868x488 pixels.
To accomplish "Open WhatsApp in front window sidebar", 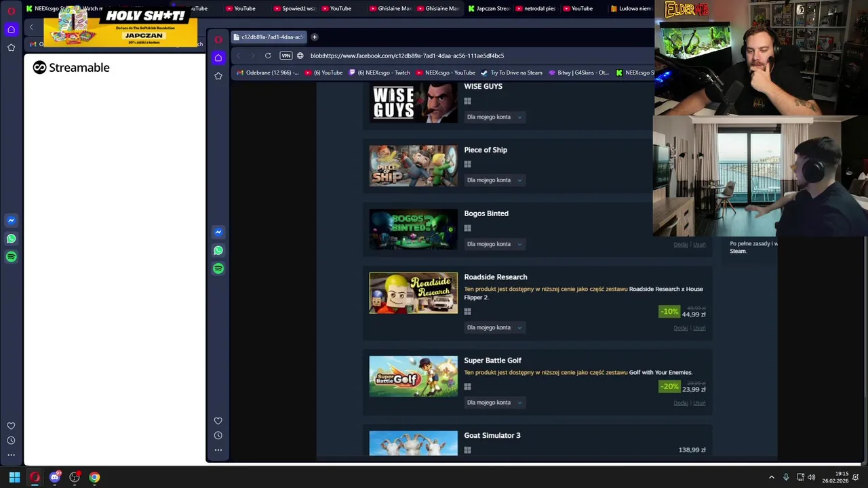I will click(x=218, y=250).
